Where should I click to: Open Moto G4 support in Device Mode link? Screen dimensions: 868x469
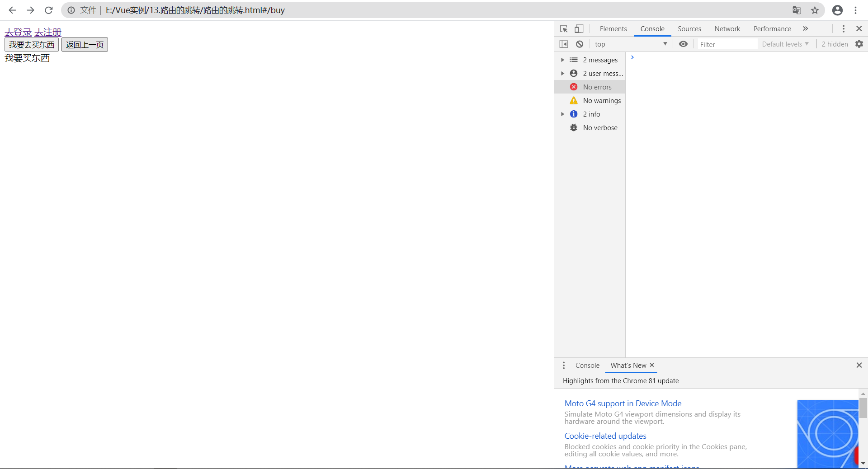pos(623,403)
